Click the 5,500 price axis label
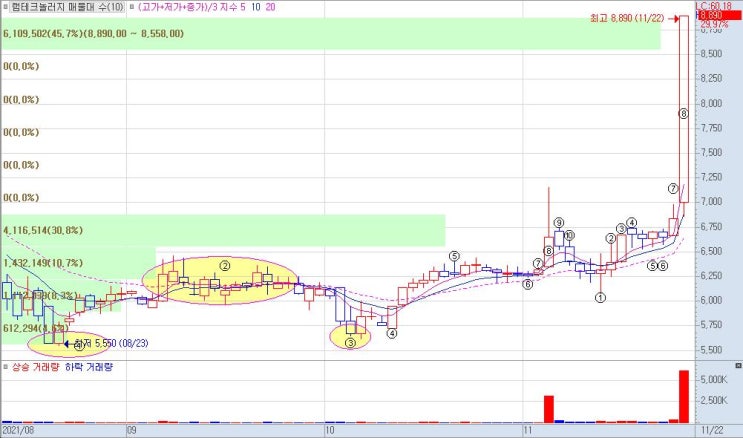The height and width of the screenshot is (438, 743). pos(711,350)
